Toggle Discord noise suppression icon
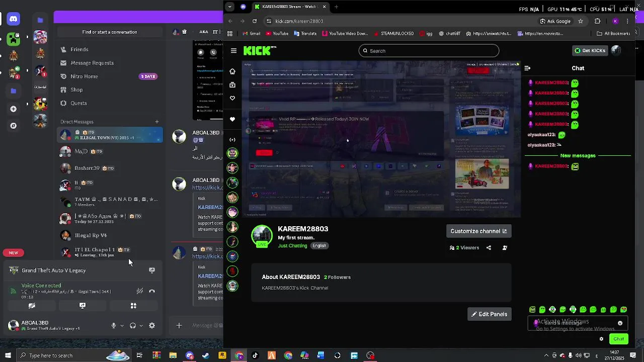This screenshot has height=362, width=644. point(139,291)
